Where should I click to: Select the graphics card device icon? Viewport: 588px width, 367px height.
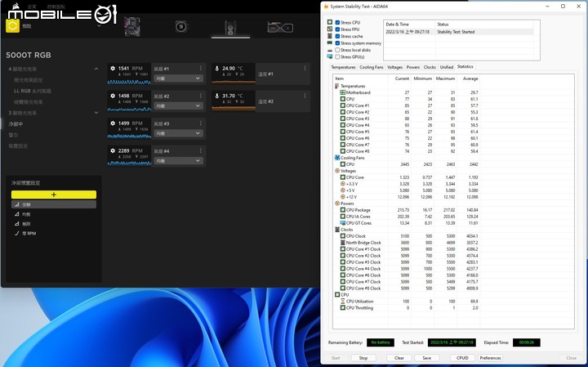pyautogui.click(x=280, y=28)
